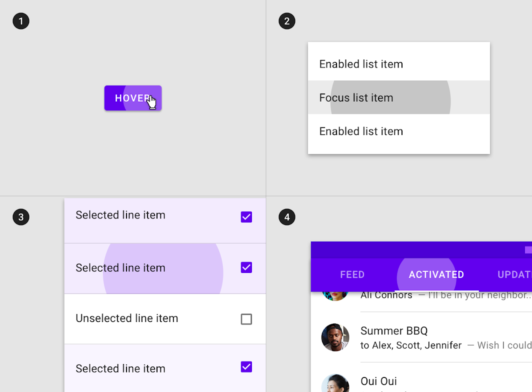Image resolution: width=532 pixels, height=392 pixels.
Task: Open the ACTIVATED tab
Action: point(436,274)
